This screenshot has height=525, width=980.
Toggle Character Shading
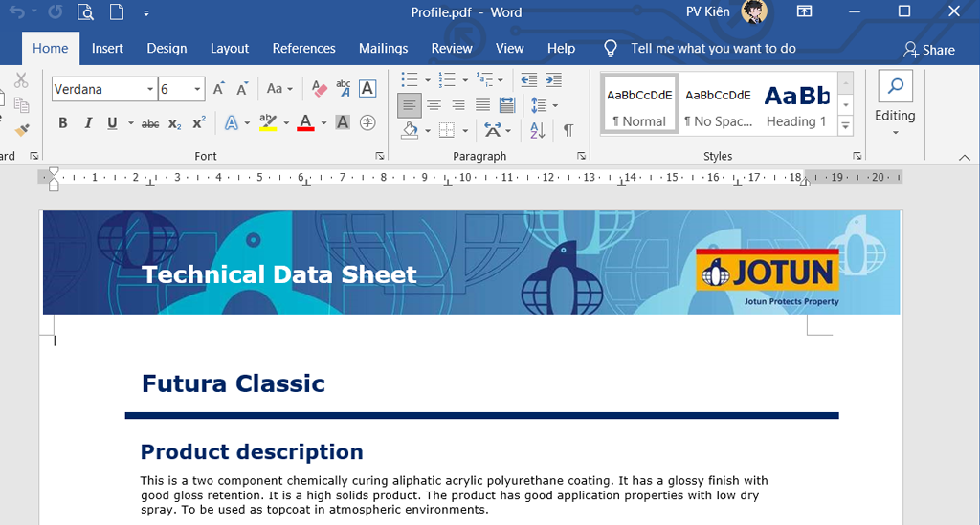tap(343, 123)
